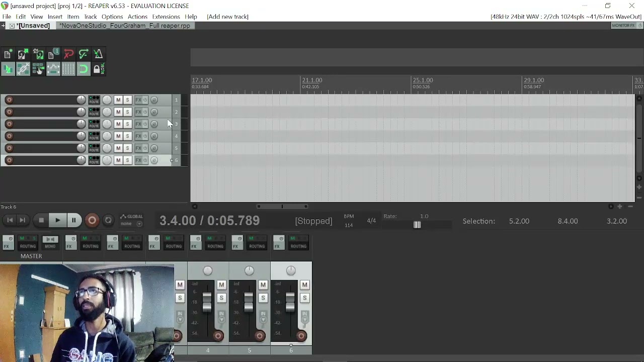This screenshot has width=644, height=362.
Task: Arm mixer strip 4 for recording
Action: point(218,336)
